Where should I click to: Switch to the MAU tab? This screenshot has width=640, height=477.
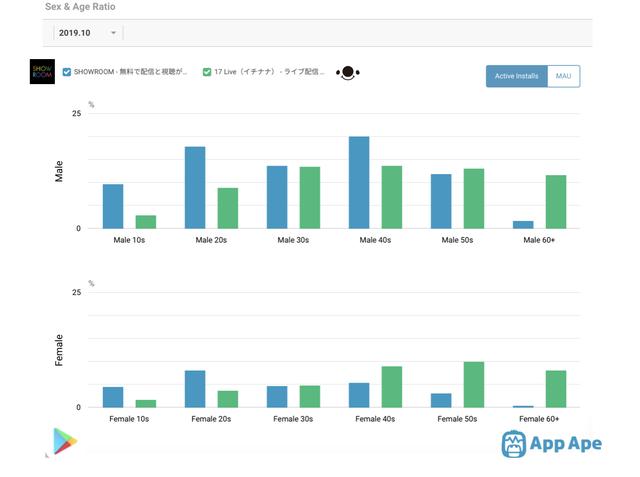point(563,76)
